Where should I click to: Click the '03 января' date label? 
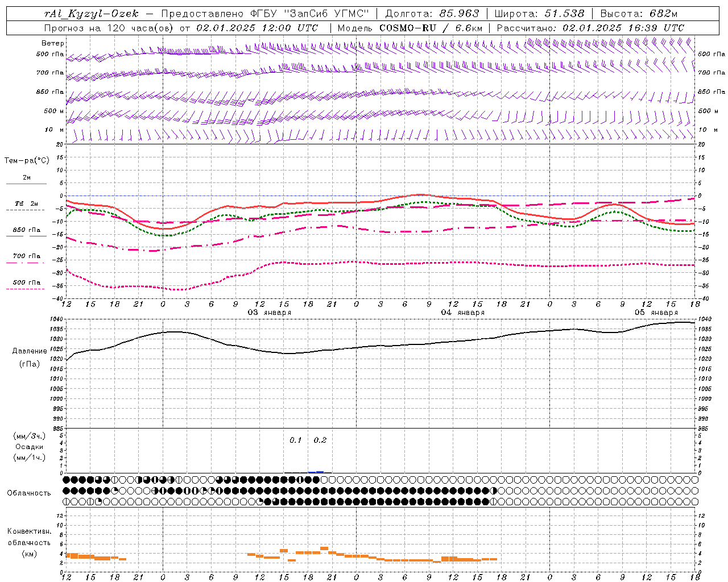point(269,313)
